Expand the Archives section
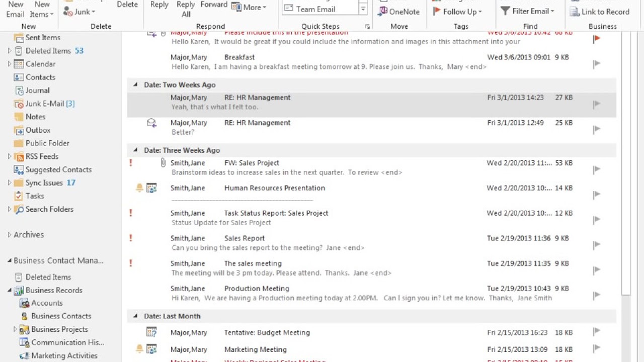 point(9,235)
